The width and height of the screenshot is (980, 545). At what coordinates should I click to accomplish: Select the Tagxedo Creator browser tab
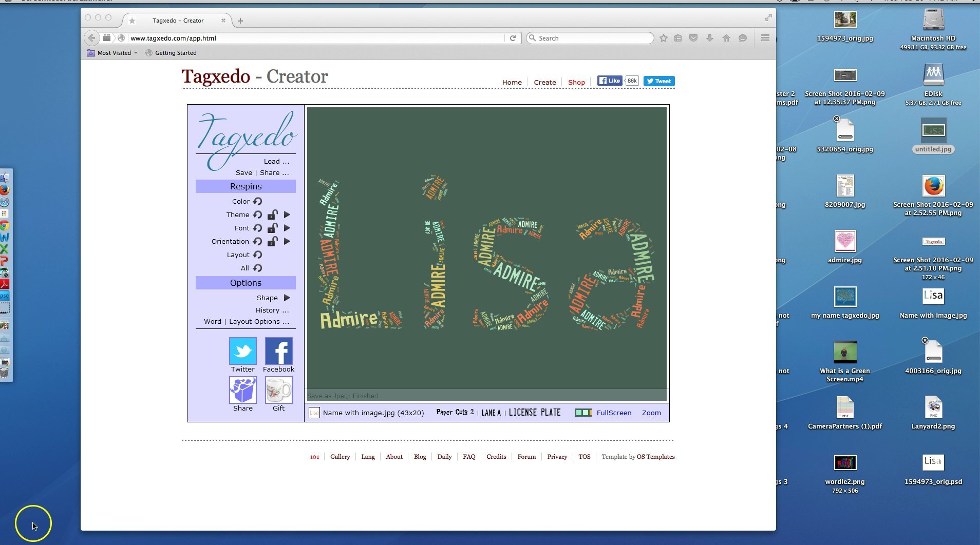tap(178, 21)
